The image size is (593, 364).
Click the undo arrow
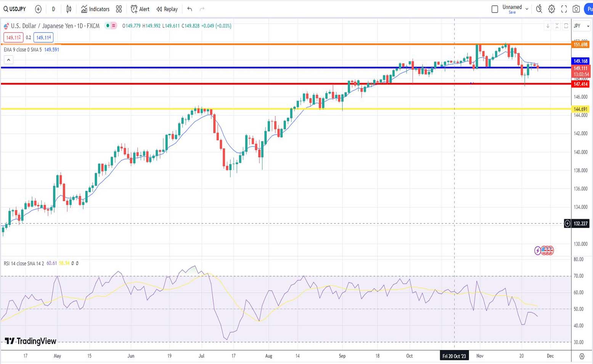[190, 9]
